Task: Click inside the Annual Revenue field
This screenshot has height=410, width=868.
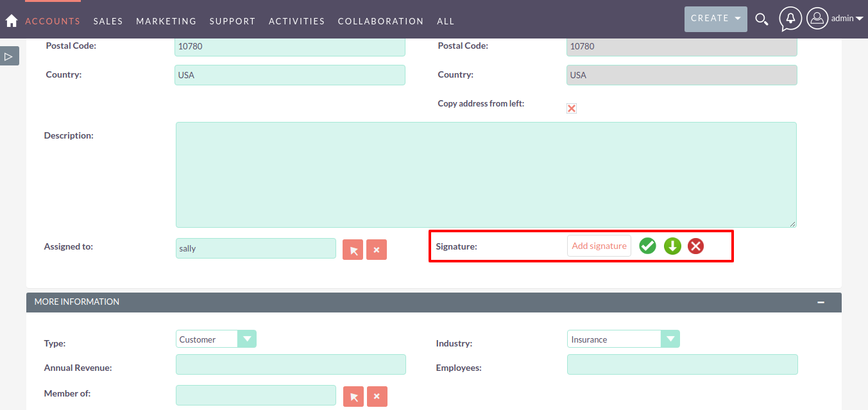Action: 290,364
